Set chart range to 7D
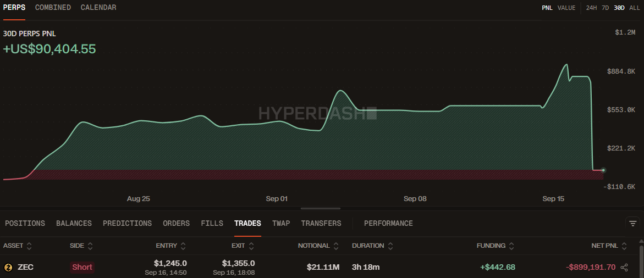Image resolution: width=644 pixels, height=278 pixels. pyautogui.click(x=605, y=8)
